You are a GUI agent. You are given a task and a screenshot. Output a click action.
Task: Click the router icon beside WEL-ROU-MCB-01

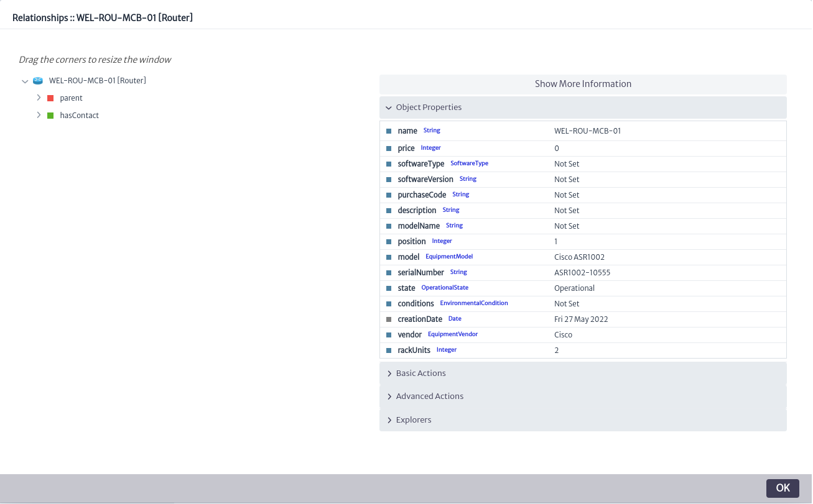(38, 81)
